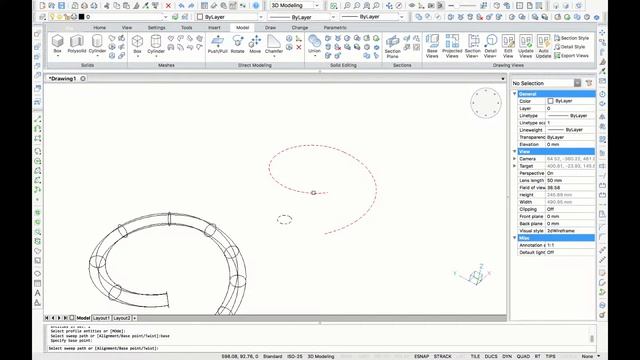Open the Home ribbon tab

click(100, 28)
